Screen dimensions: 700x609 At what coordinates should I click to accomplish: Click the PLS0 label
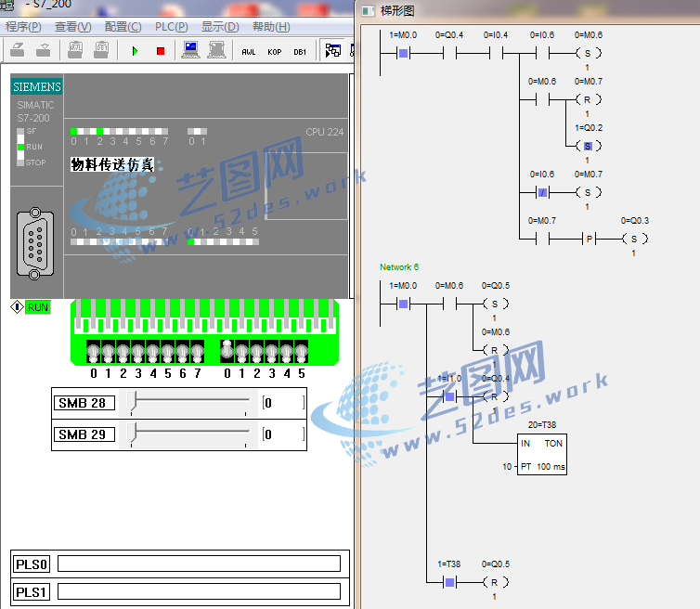(32, 564)
